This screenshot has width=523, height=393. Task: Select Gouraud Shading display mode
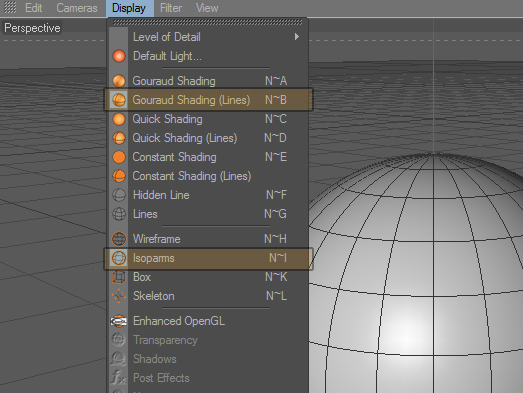point(207,81)
